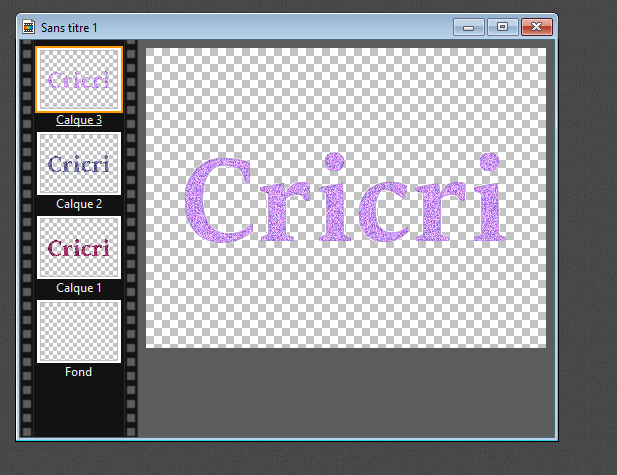
Task: Select the Fond background layer thumbnail
Action: click(x=79, y=331)
